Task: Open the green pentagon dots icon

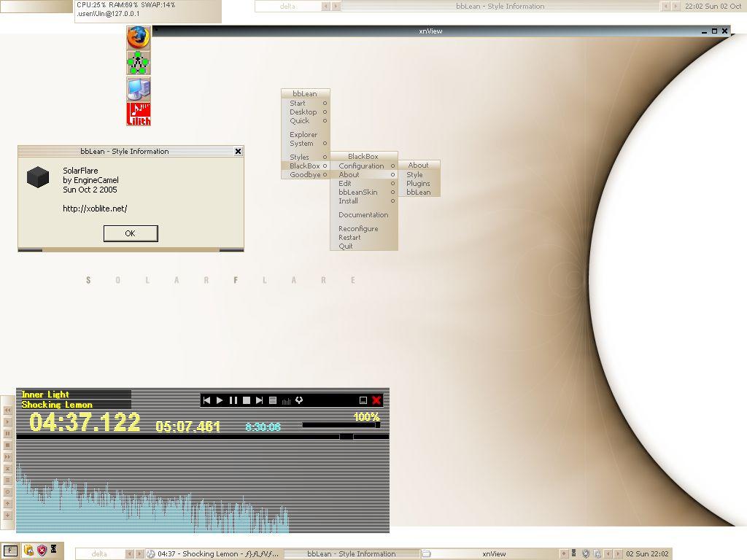Action: pyautogui.click(x=138, y=63)
